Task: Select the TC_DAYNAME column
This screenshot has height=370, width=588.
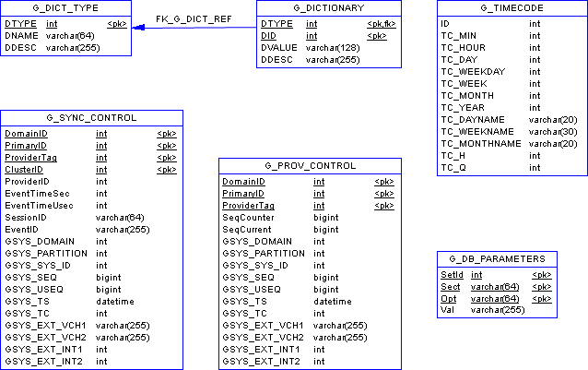Action: coord(473,120)
